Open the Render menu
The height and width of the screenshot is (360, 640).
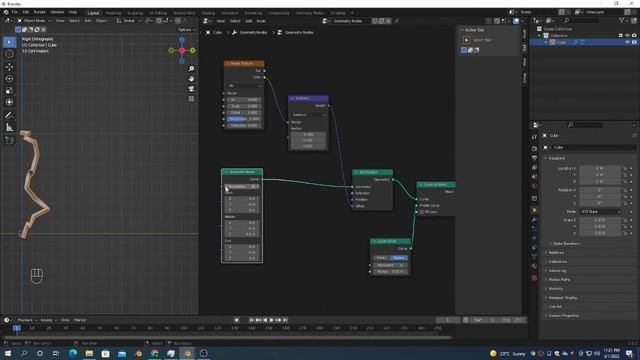[40, 12]
